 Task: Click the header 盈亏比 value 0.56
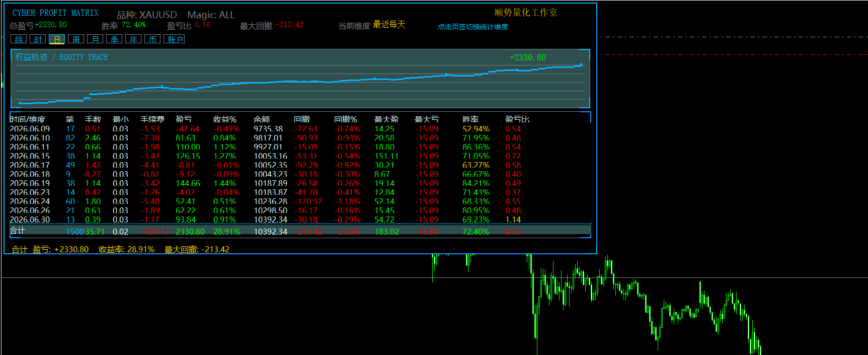click(203, 25)
